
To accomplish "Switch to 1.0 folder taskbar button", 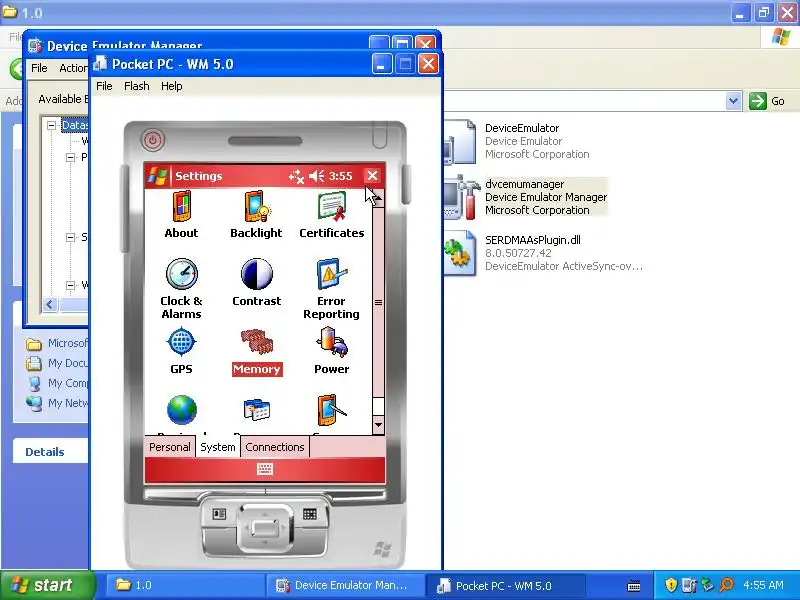I will [x=184, y=585].
